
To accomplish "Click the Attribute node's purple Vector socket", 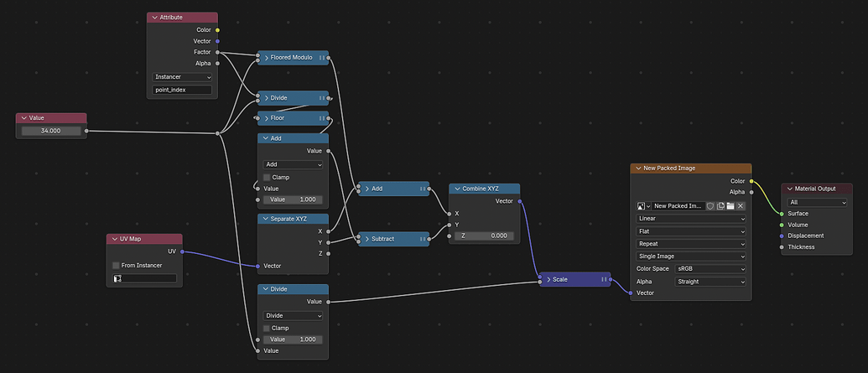I will (x=217, y=41).
